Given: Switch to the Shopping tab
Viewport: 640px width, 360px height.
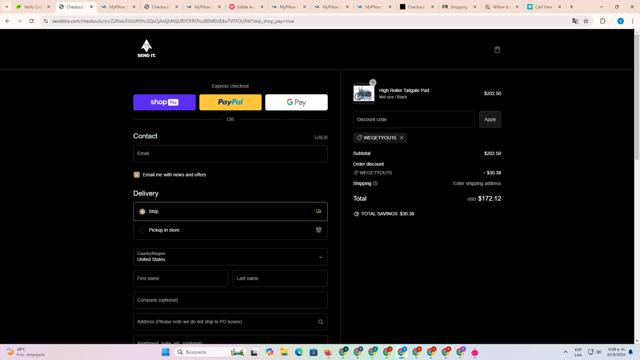Looking at the screenshot, I should point(459,7).
